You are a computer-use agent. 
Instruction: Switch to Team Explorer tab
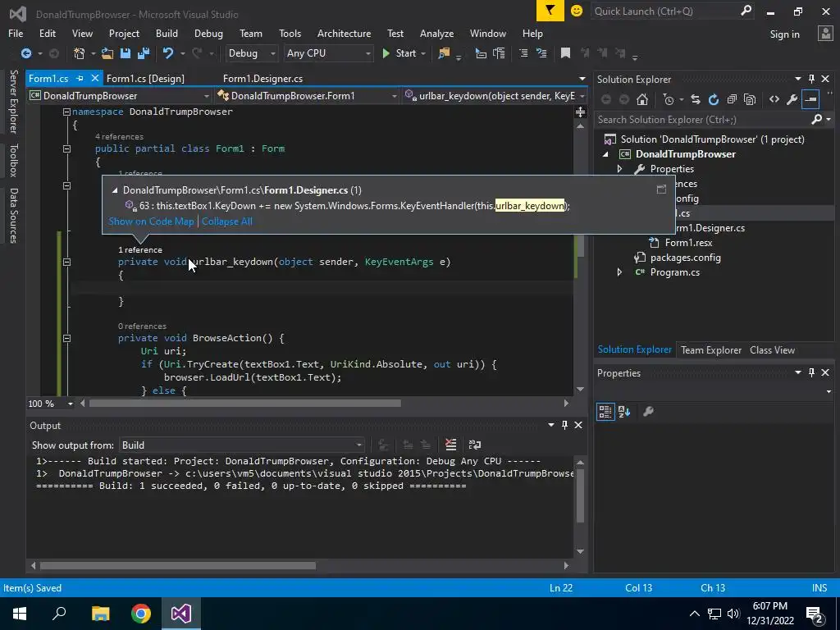[x=711, y=349]
